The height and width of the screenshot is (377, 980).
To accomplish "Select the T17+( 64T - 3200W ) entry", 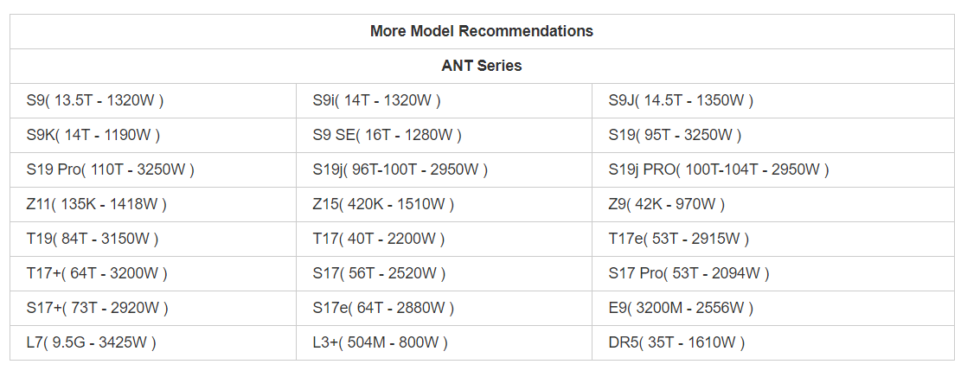I will pyautogui.click(x=97, y=273).
